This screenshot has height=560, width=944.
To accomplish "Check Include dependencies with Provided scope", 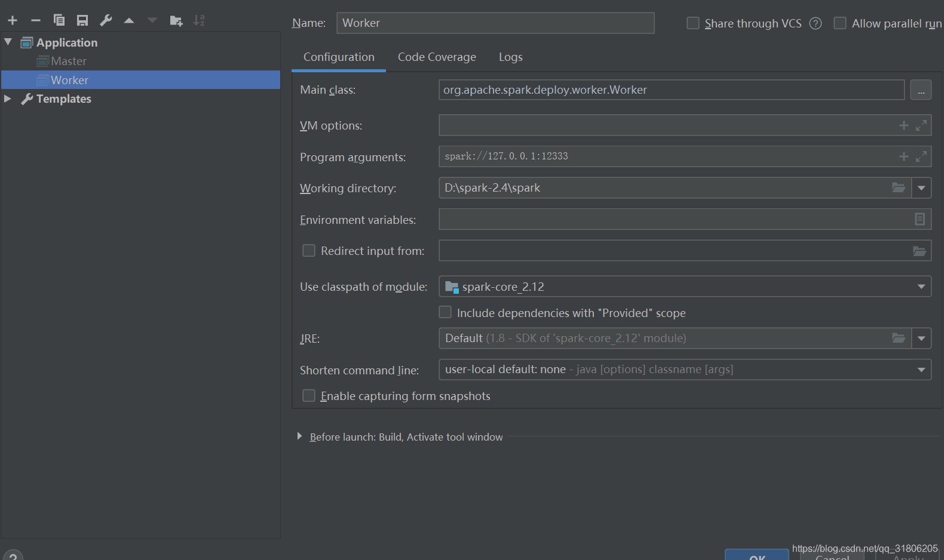I will [x=445, y=312].
